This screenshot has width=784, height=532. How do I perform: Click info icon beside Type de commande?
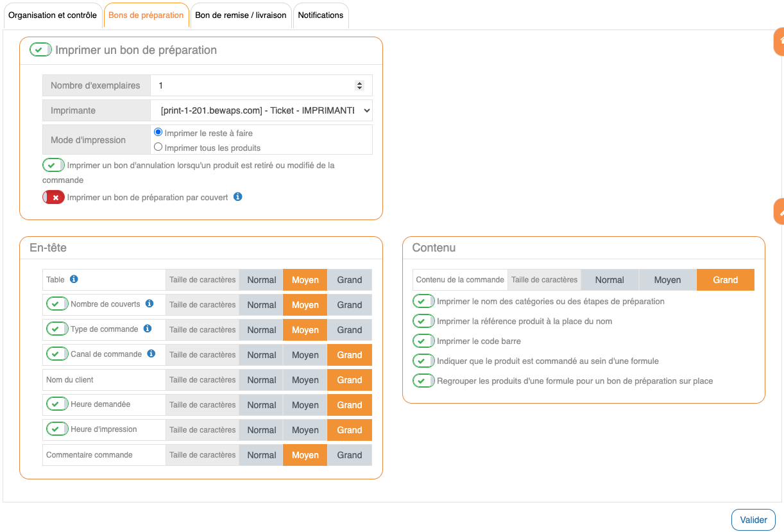[148, 329]
